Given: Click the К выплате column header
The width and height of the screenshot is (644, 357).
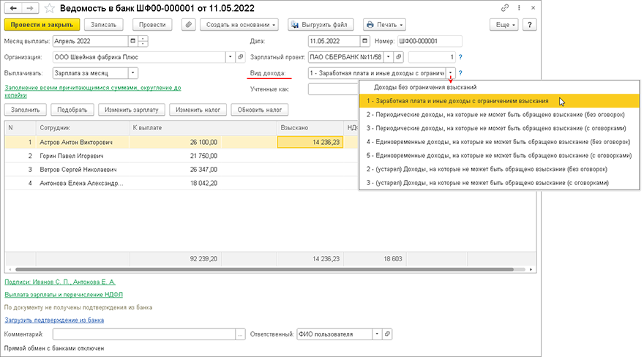Looking at the screenshot, I should coord(203,127).
